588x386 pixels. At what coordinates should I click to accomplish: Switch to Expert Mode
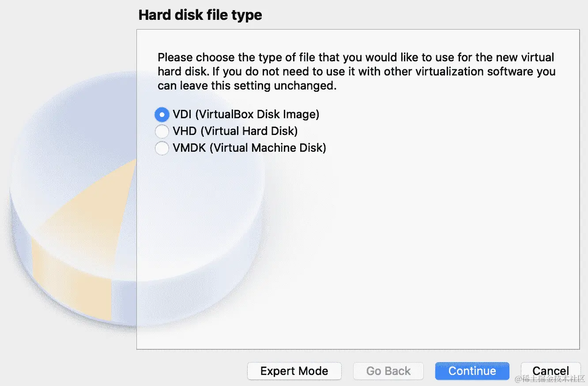pos(294,371)
